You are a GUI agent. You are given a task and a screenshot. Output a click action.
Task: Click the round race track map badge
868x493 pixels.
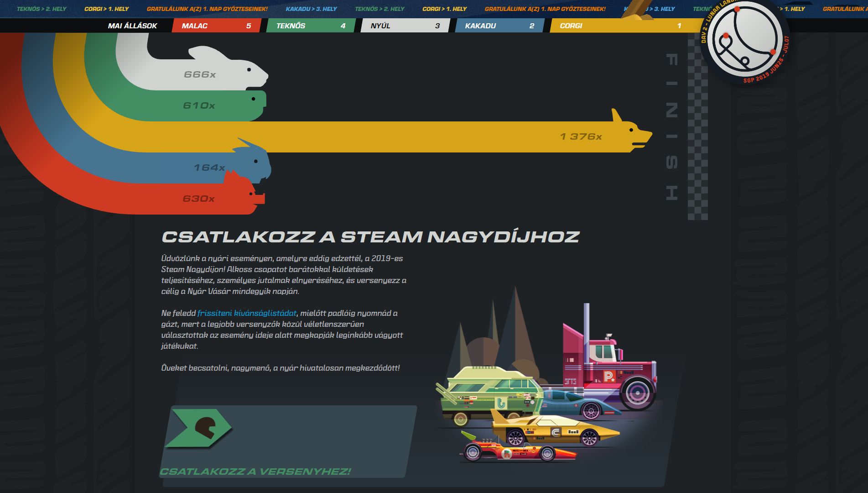coord(745,39)
